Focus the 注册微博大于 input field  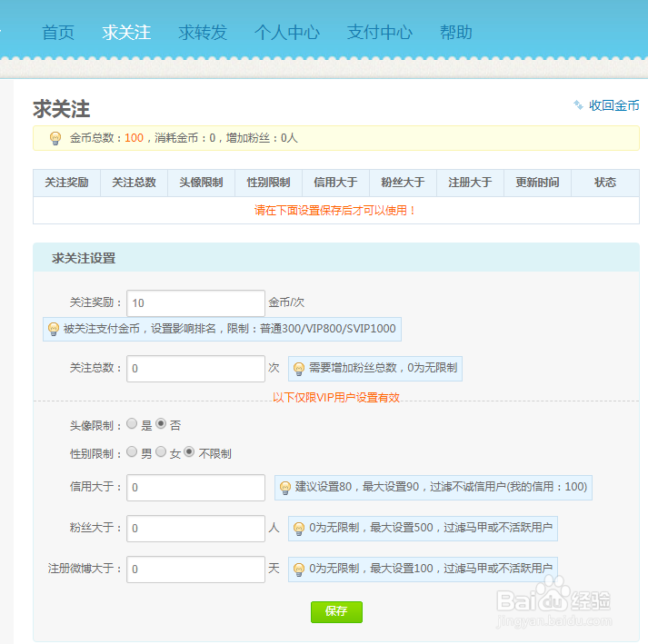point(196,570)
